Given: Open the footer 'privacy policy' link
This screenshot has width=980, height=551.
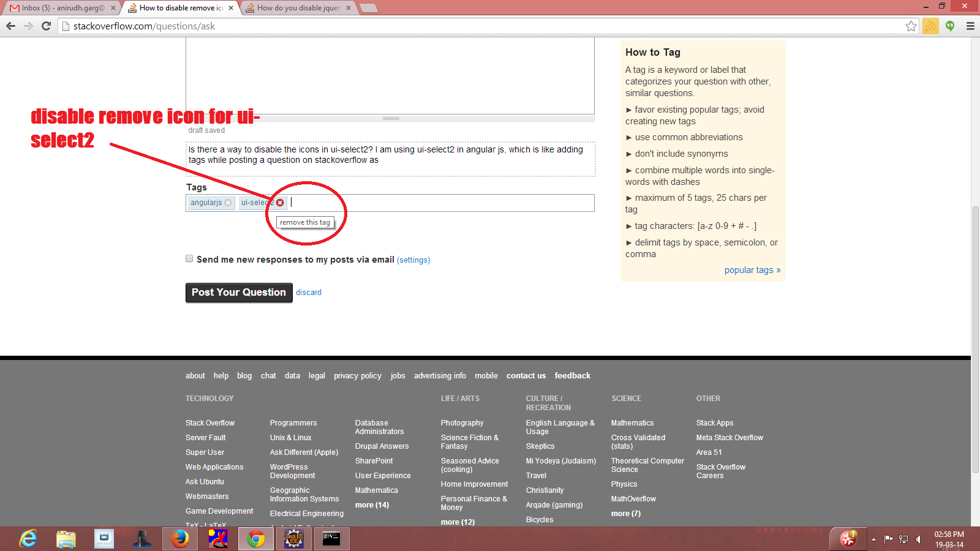Looking at the screenshot, I should pyautogui.click(x=358, y=376).
